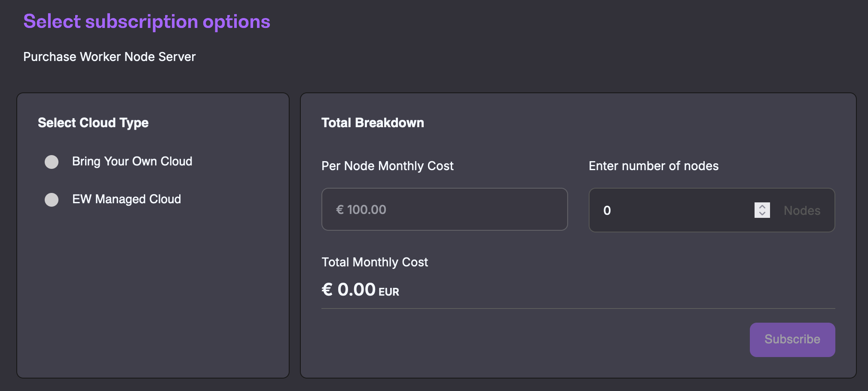This screenshot has height=391, width=868.
Task: Click the Per Node Monthly Cost label
Action: pos(387,166)
